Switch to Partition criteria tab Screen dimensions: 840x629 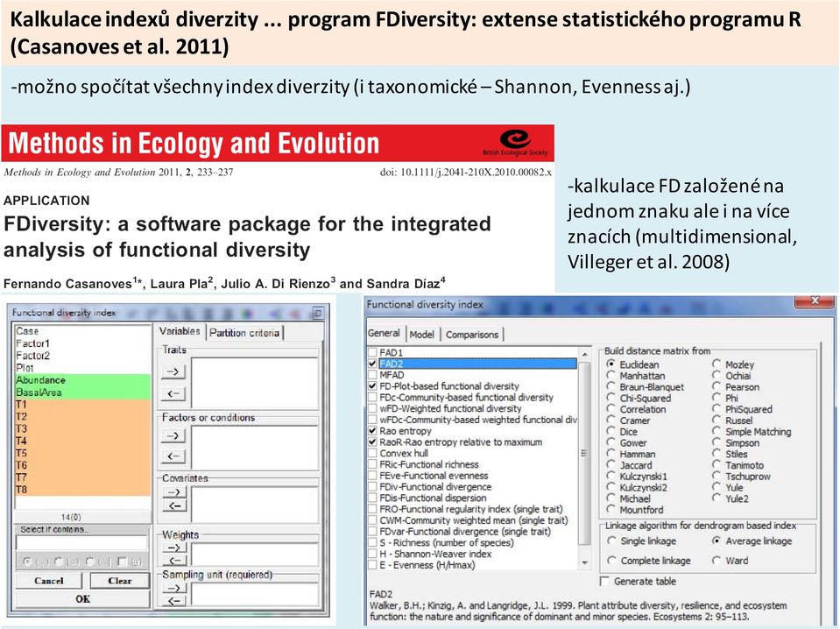[244, 333]
